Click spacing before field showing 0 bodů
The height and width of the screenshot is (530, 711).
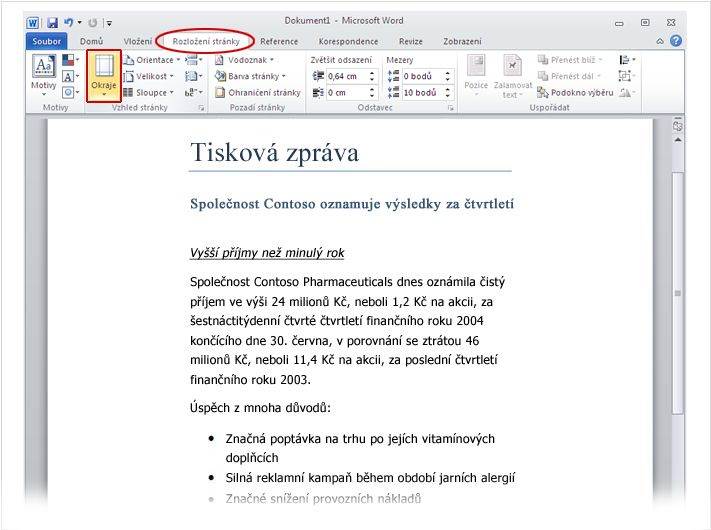coord(423,76)
